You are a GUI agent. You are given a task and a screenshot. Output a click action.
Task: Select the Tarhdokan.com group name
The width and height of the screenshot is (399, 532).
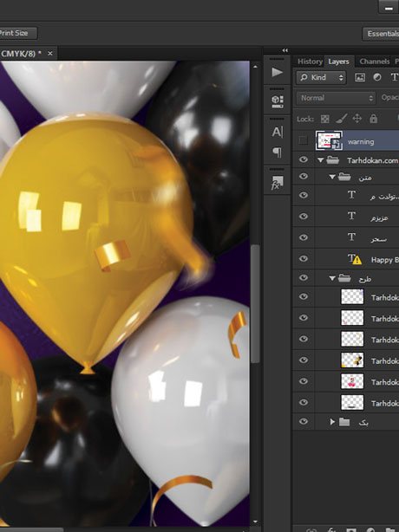point(372,160)
